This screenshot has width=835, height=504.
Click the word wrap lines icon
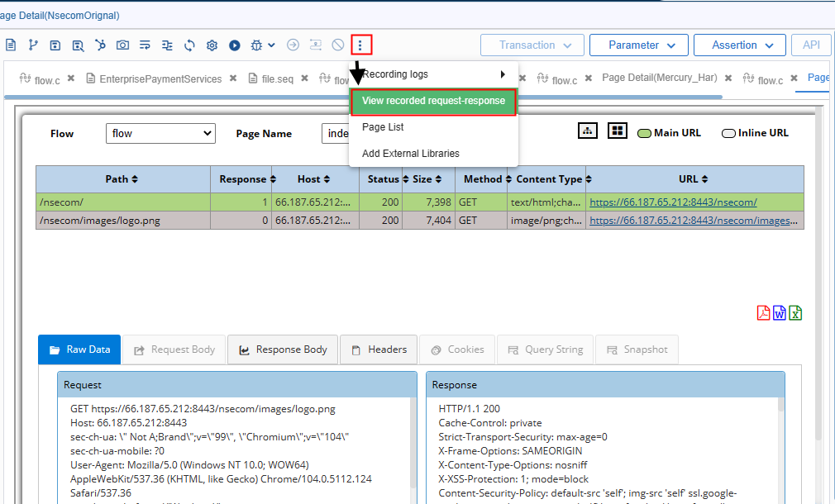click(145, 45)
